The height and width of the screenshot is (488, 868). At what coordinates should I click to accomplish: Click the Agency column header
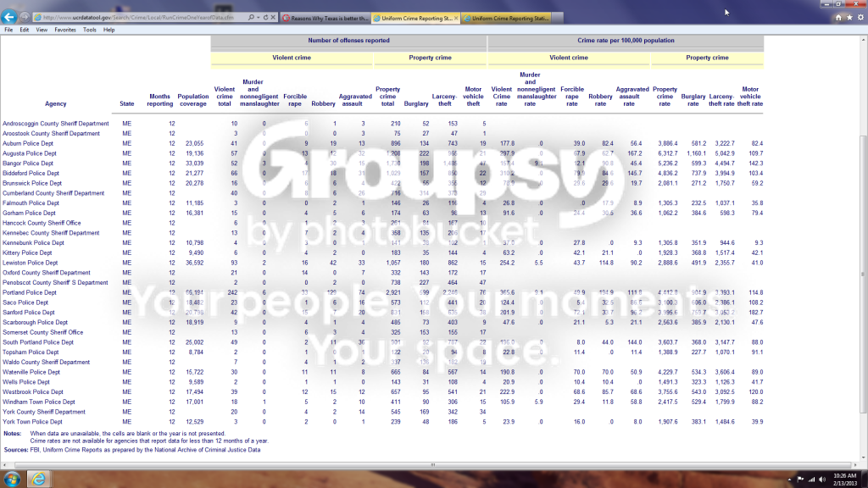(55, 104)
